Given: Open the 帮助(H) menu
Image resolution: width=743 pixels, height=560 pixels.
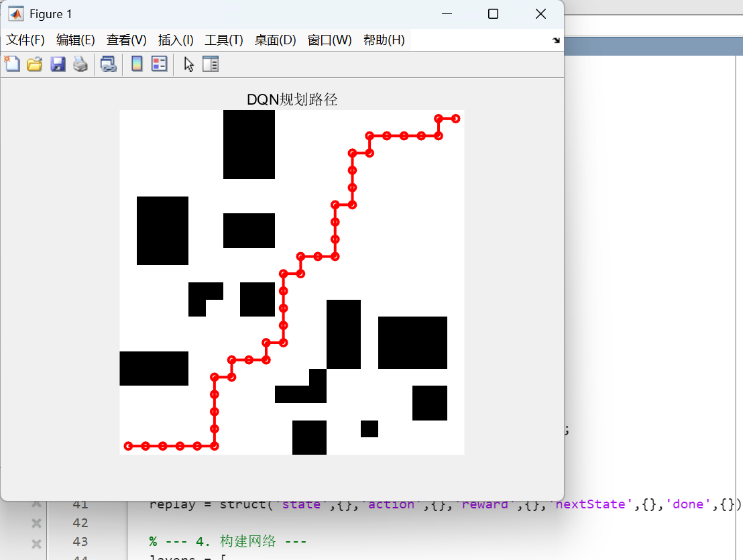Looking at the screenshot, I should pyautogui.click(x=384, y=40).
